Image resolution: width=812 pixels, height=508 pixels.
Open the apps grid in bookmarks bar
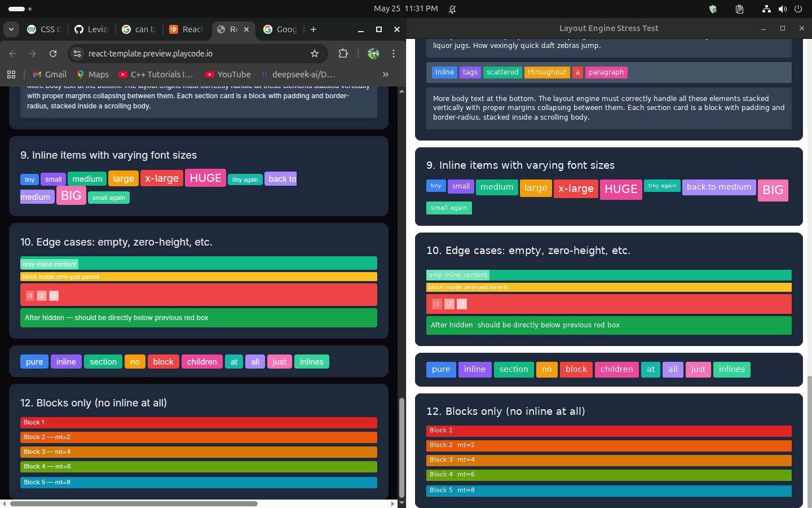[x=11, y=75]
